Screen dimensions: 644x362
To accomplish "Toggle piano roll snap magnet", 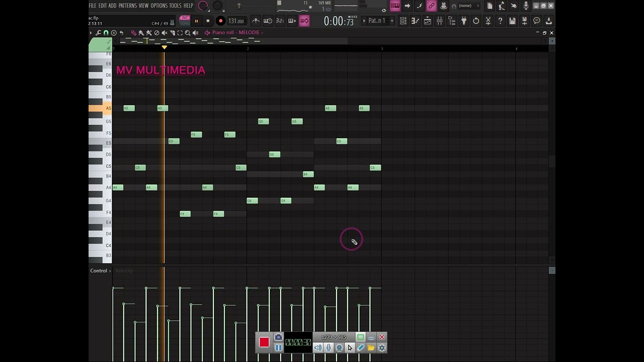I will (106, 33).
